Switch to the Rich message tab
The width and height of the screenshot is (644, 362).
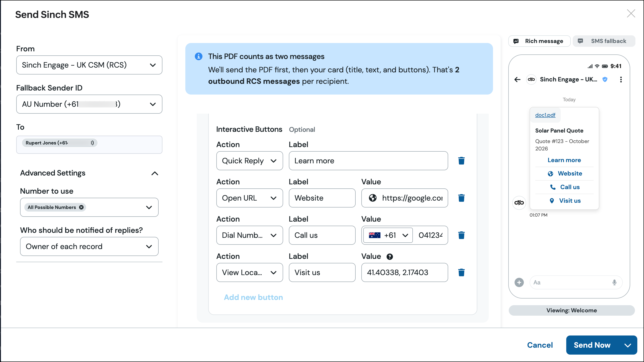[539, 41]
